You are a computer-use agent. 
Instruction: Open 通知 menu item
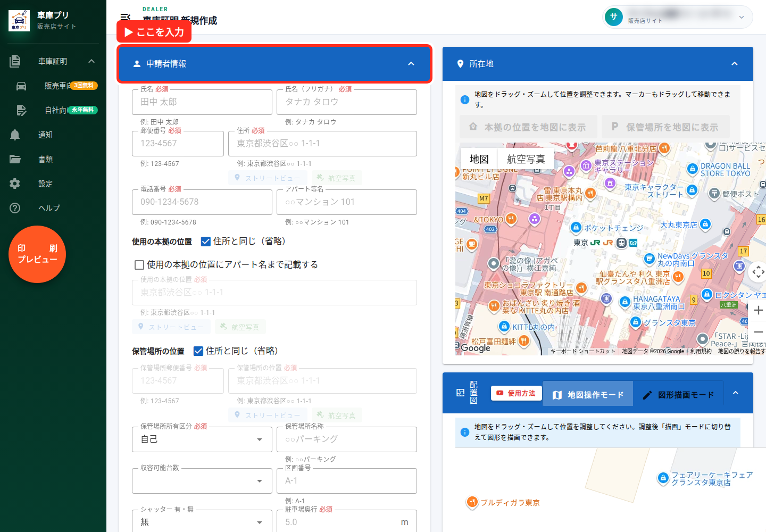53,135
